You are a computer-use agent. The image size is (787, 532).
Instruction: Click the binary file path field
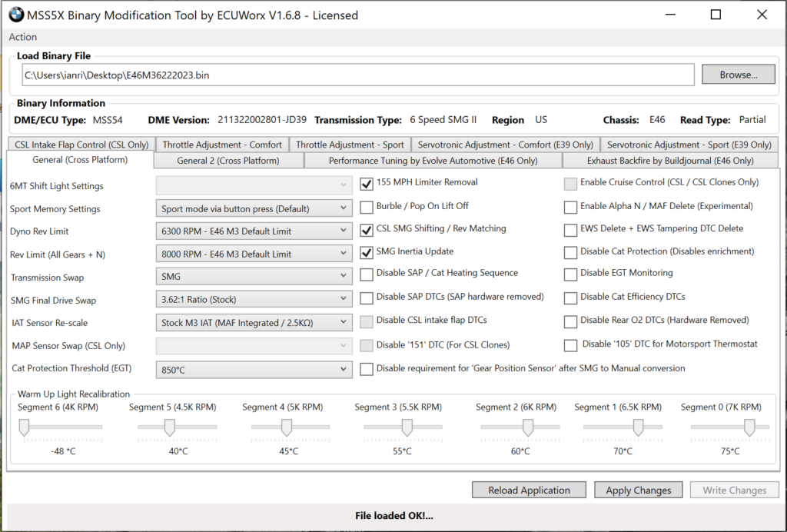pyautogui.click(x=358, y=75)
